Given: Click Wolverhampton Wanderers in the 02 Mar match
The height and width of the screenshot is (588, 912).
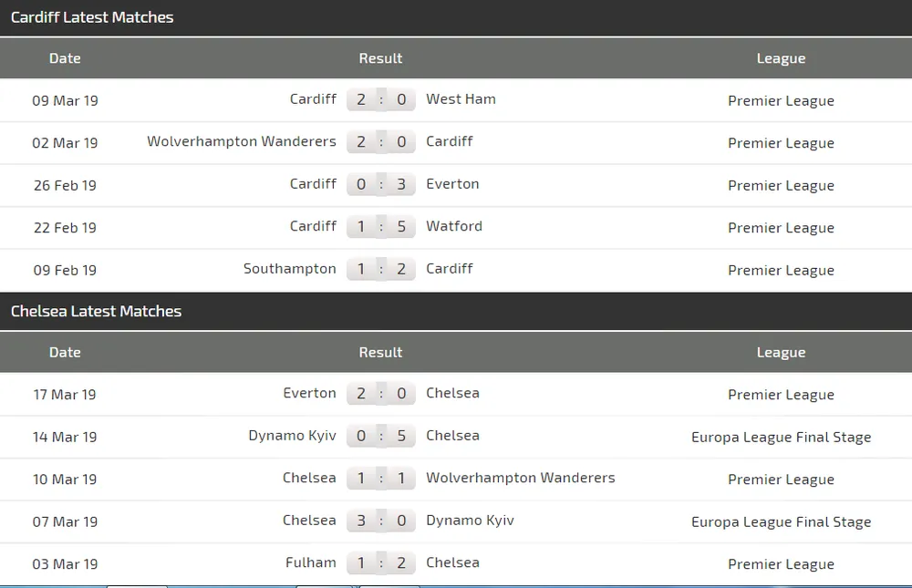Looking at the screenshot, I should (241, 141).
